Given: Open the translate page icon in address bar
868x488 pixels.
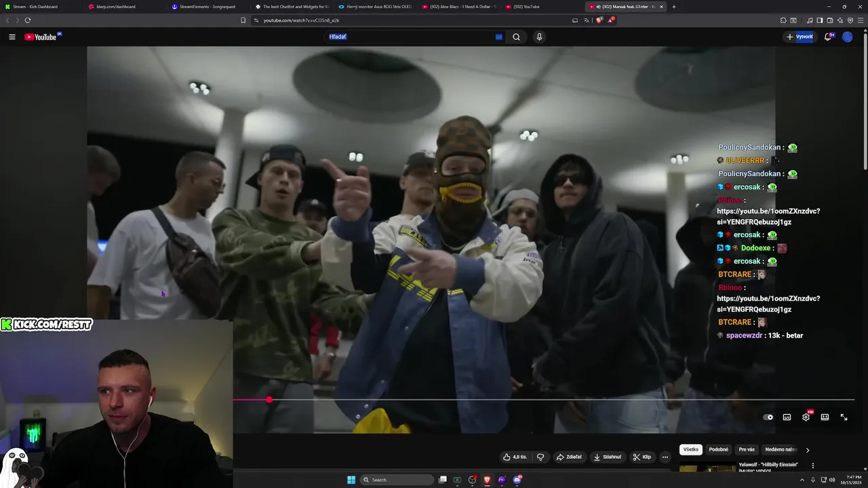Looking at the screenshot, I should point(587,20).
